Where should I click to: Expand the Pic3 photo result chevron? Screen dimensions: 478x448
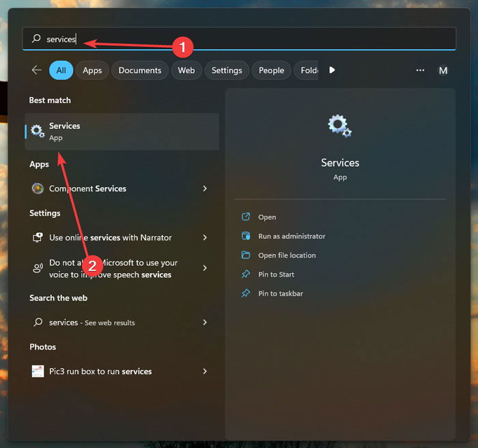(x=205, y=371)
